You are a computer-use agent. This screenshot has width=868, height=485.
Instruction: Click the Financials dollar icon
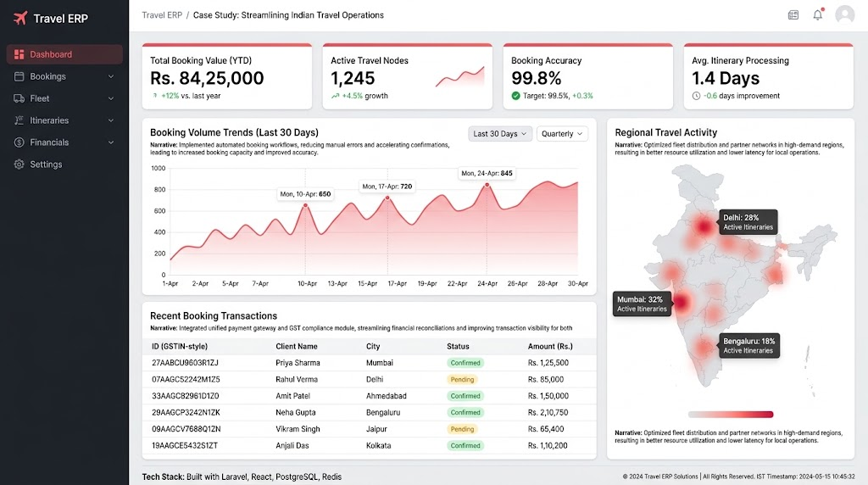pyautogui.click(x=19, y=142)
